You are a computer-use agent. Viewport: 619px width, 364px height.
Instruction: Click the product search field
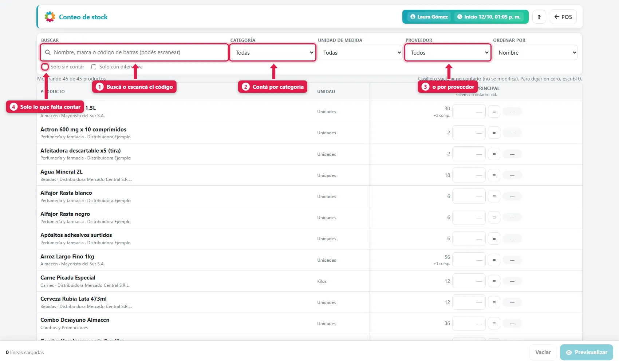point(134,52)
